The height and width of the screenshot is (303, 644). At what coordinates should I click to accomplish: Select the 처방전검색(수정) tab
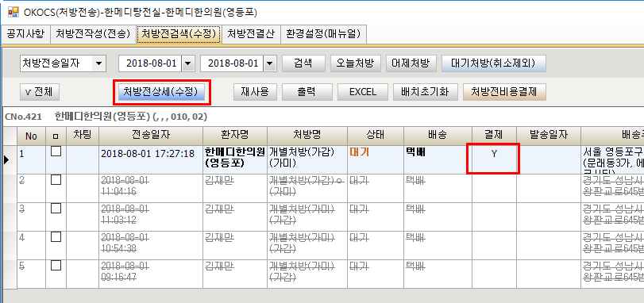click(x=179, y=34)
